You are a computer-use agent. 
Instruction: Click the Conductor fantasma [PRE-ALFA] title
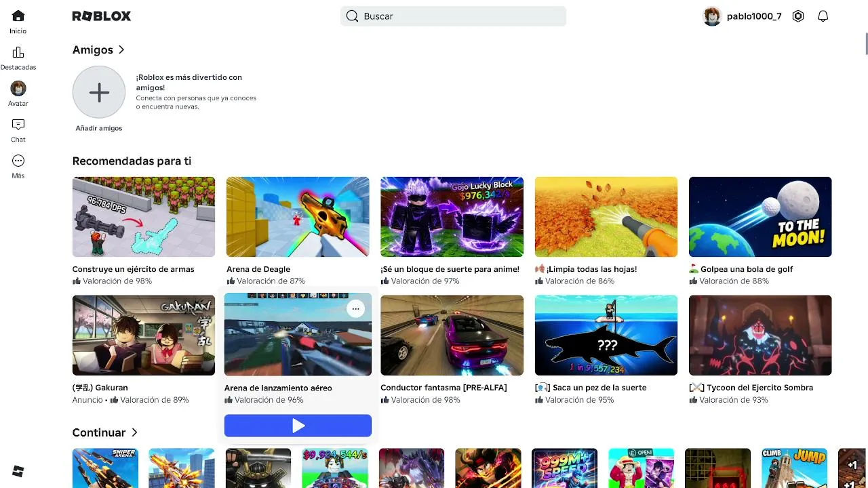(x=443, y=388)
